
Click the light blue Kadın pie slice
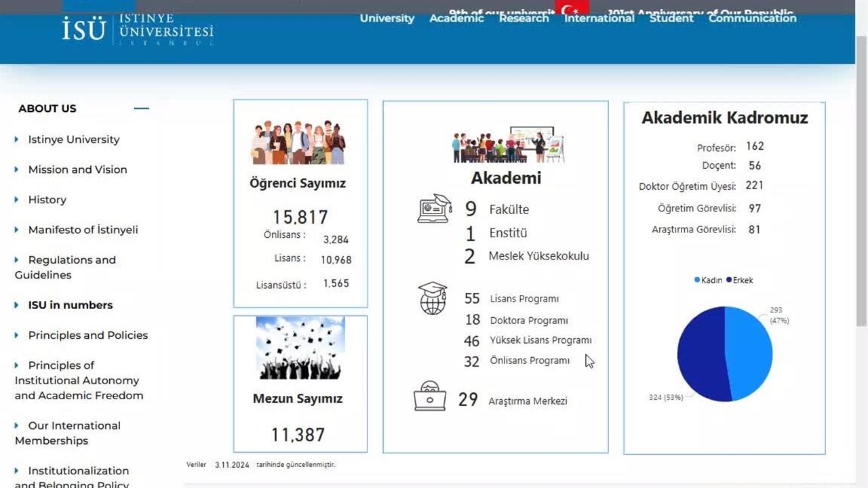tap(749, 352)
